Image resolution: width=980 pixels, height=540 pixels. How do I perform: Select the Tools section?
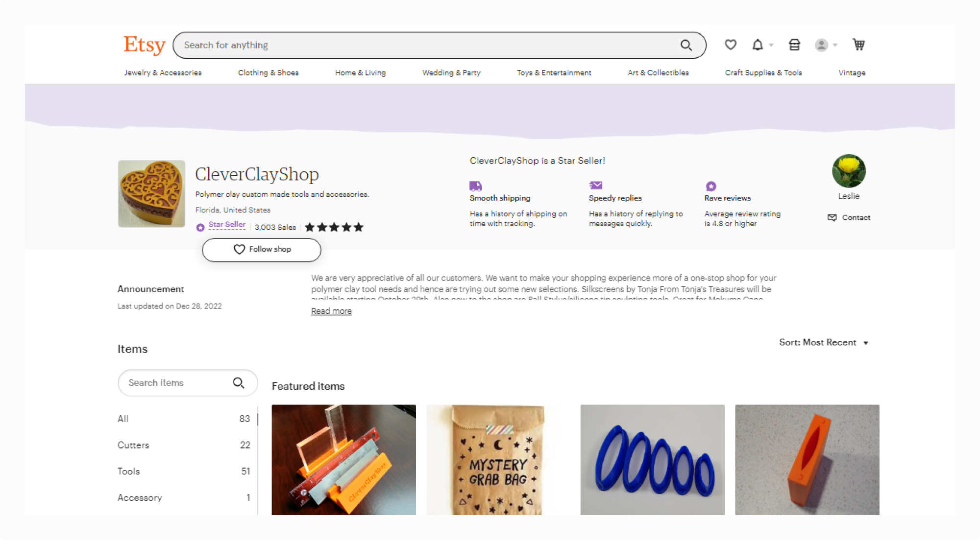tap(184, 471)
